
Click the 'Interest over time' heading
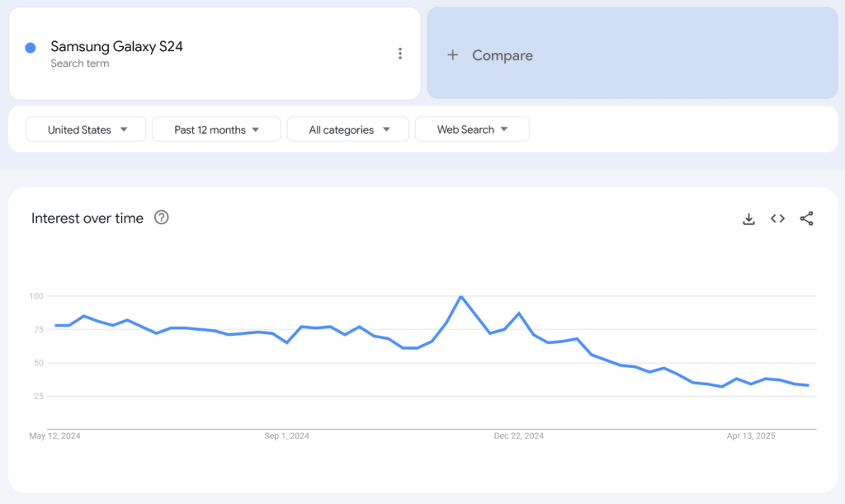click(87, 218)
